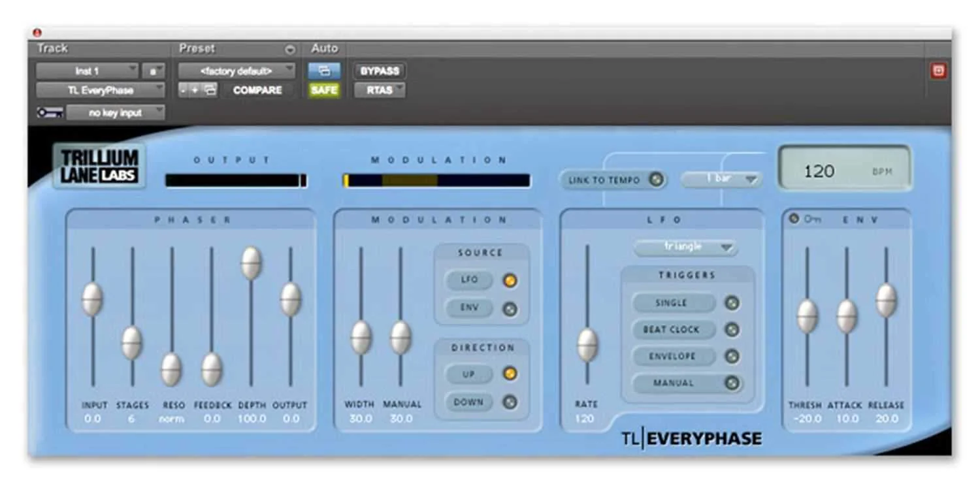
Task: Click the OUTPUT slider handle in Phaser
Action: tap(291, 299)
